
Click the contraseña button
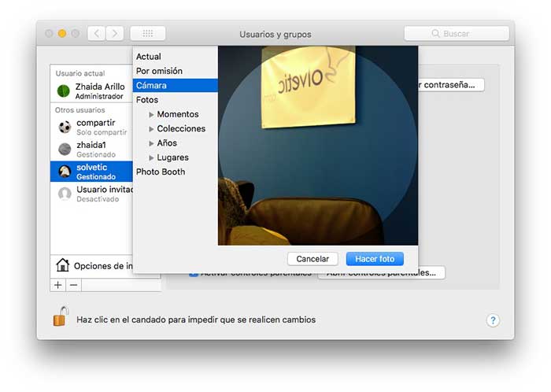pos(451,85)
